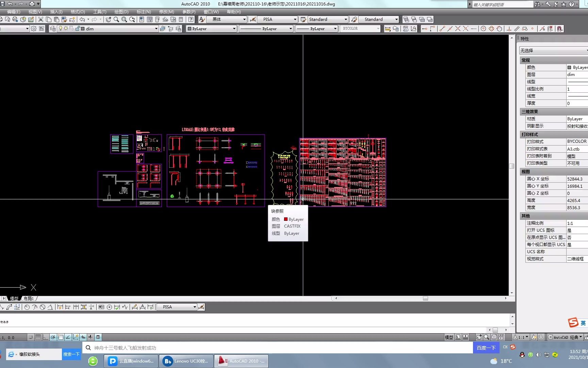Toggle Snap Mode in status bar
588x368 pixels.
point(31,337)
